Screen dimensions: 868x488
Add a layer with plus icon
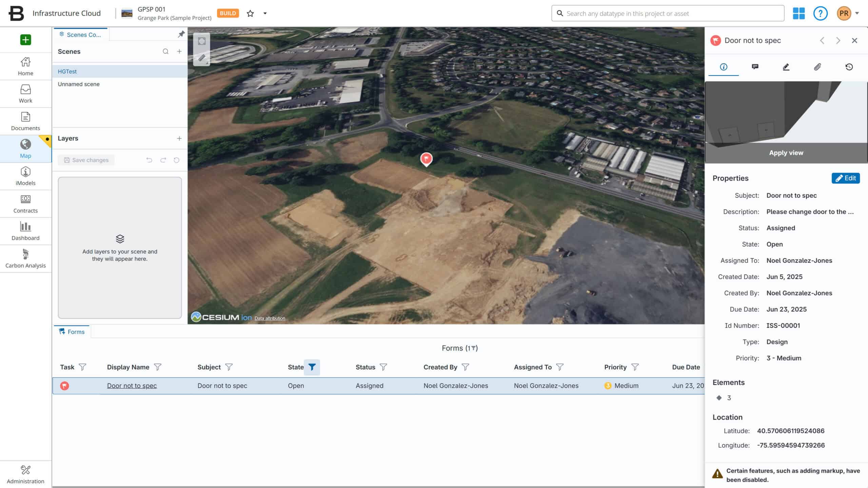pyautogui.click(x=179, y=138)
